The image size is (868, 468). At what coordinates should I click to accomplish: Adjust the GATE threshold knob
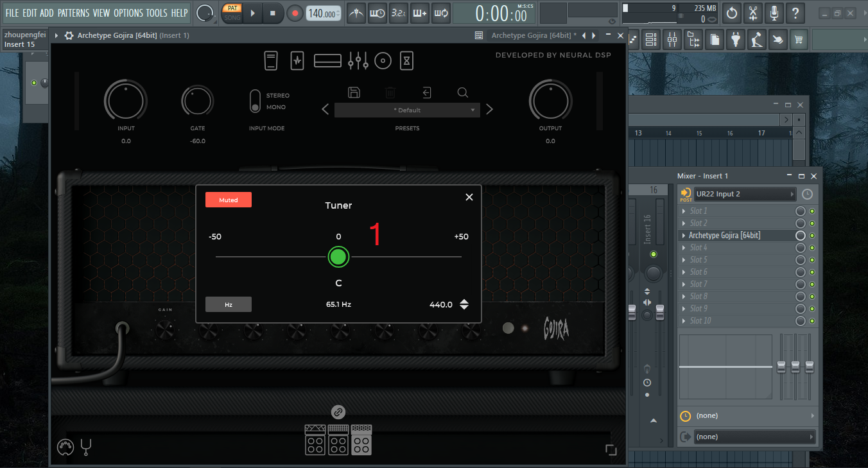[198, 101]
